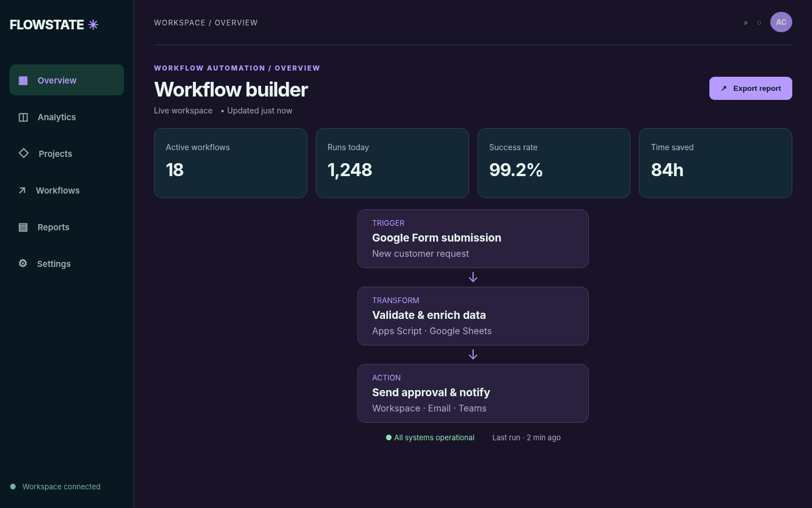The width and height of the screenshot is (812, 508).
Task: Click the 'WORKSPACE / OVERVIEW' breadcrumb
Action: 206,23
